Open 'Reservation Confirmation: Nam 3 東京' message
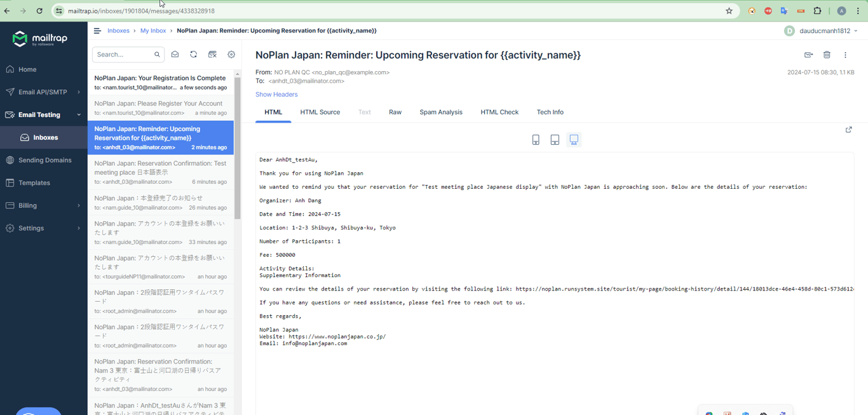This screenshot has width=868, height=415. click(x=160, y=375)
